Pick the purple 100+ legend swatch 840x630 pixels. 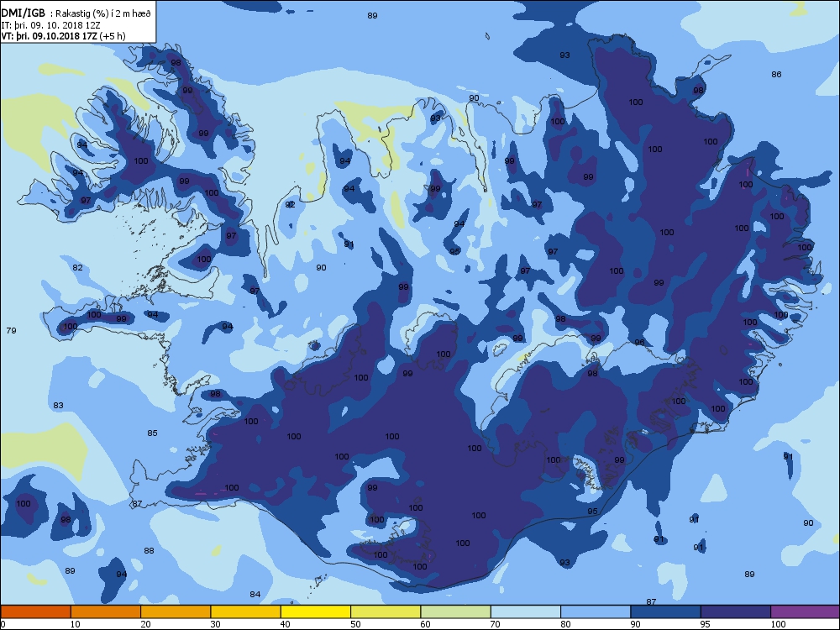click(806, 612)
